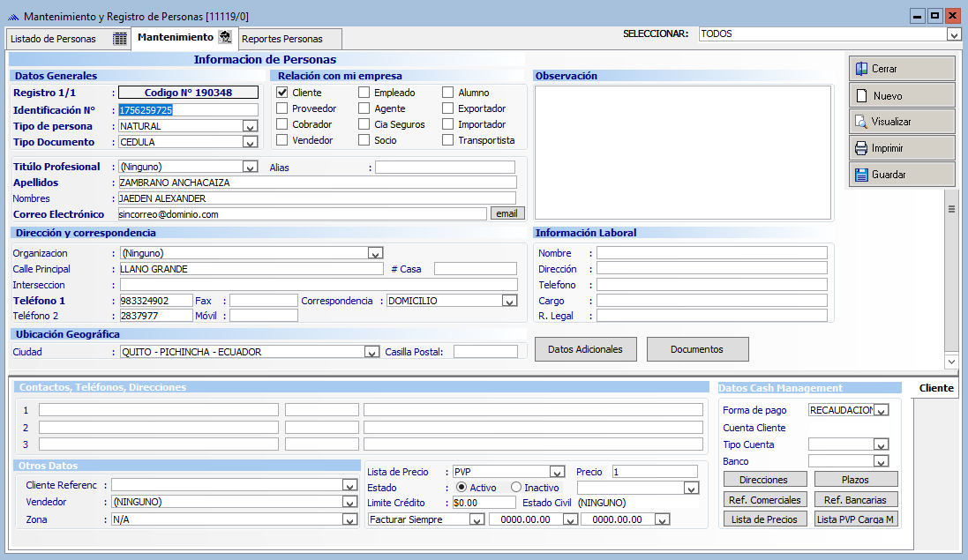This screenshot has width=968, height=560.
Task: Switch to the Reportes Personas tab
Action: point(282,39)
